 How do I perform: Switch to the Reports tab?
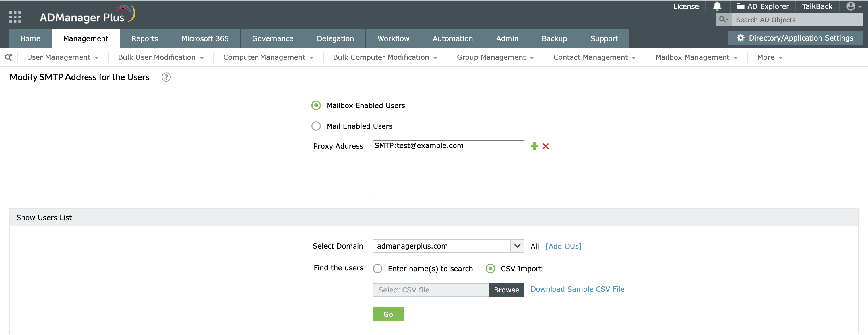click(x=145, y=38)
